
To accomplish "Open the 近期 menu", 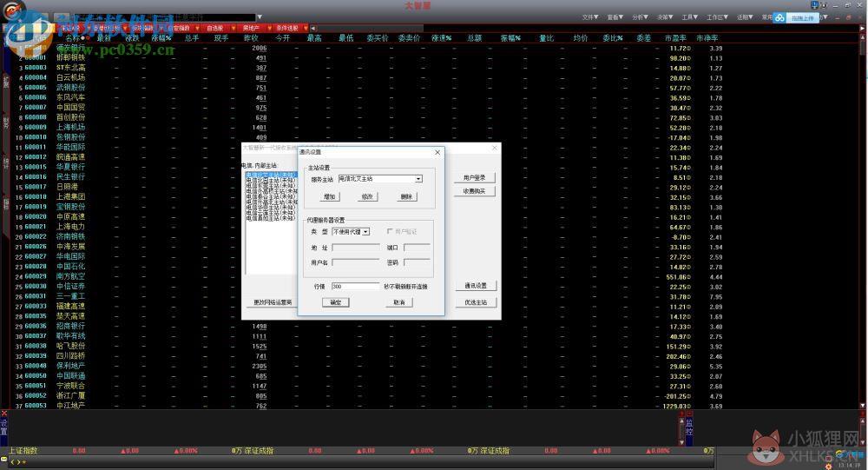I will [745, 17].
